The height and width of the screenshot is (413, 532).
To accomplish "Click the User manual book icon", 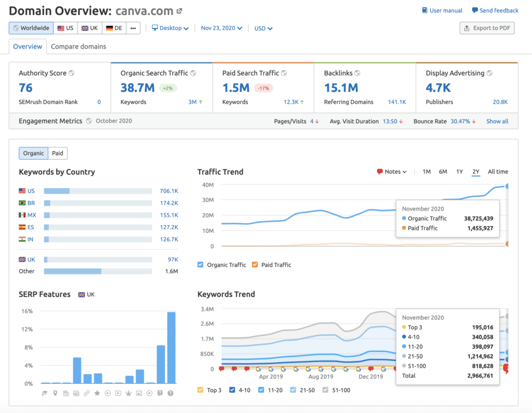I will [x=424, y=10].
